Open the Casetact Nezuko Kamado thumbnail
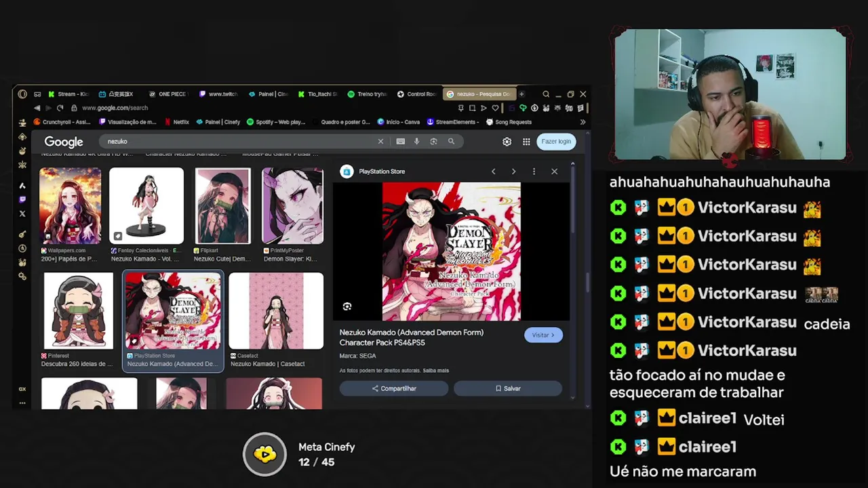The image size is (868, 488). tap(276, 311)
